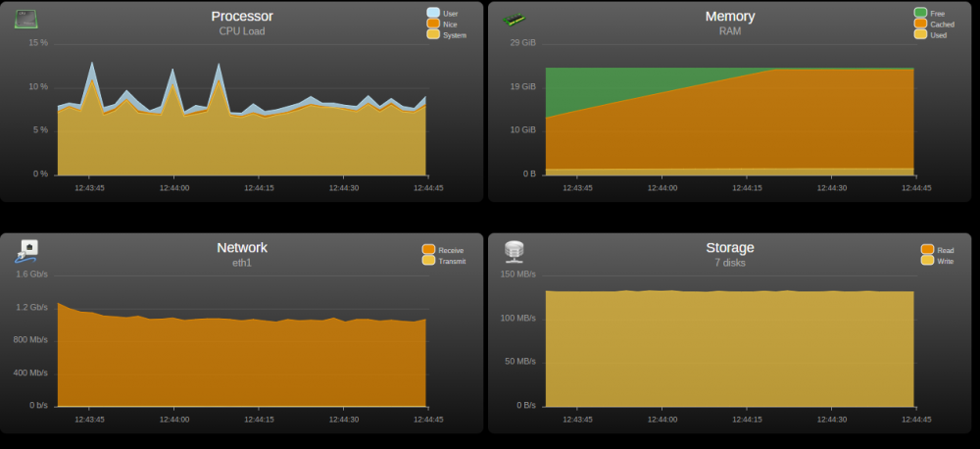
Task: Click the eth1 interface subtitle
Action: click(x=242, y=263)
